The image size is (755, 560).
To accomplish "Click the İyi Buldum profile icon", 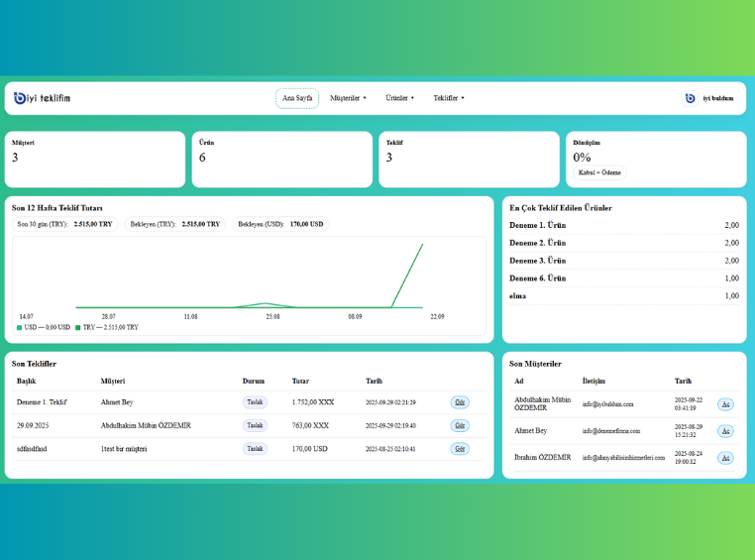I will coord(690,98).
